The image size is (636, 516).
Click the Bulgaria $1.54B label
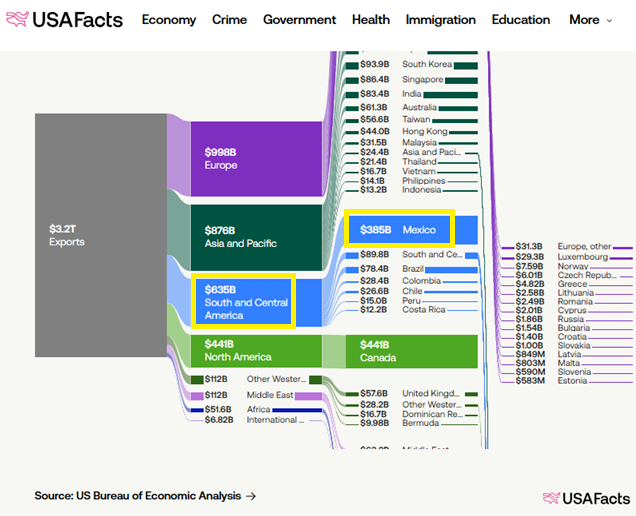tap(552, 328)
